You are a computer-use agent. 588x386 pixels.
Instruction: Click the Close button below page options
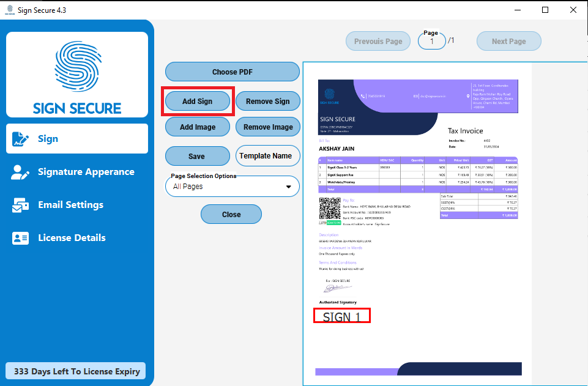pyautogui.click(x=231, y=214)
